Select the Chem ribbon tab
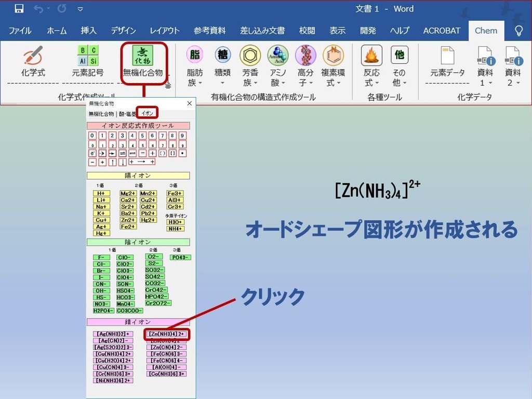Viewport: 532px width, 399px height. (x=486, y=31)
